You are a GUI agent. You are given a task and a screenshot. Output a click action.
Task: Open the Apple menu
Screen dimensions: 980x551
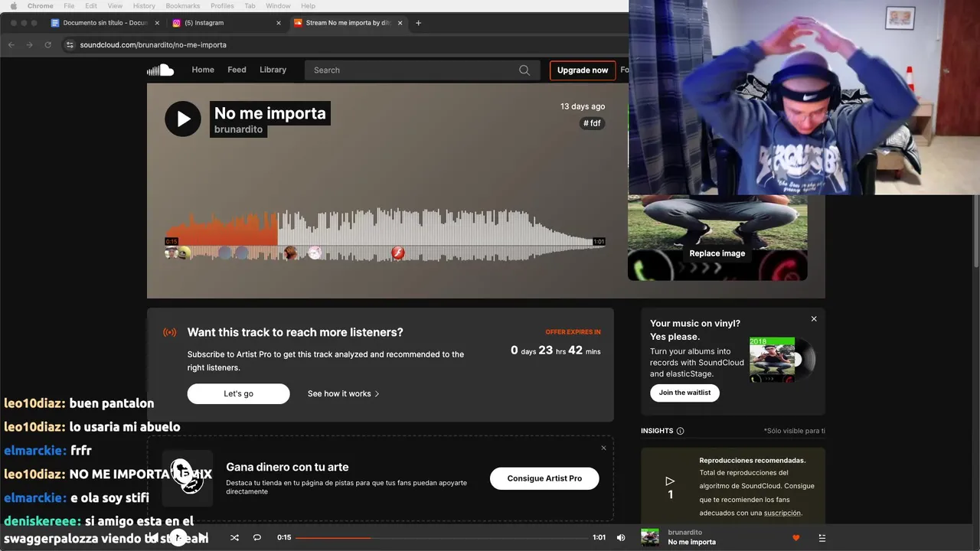13,5
